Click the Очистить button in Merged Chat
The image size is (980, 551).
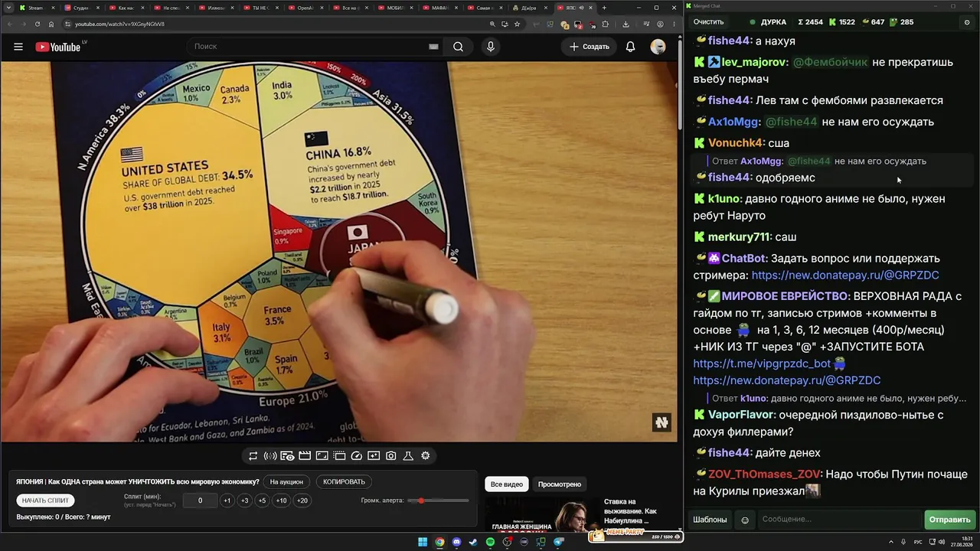(708, 22)
